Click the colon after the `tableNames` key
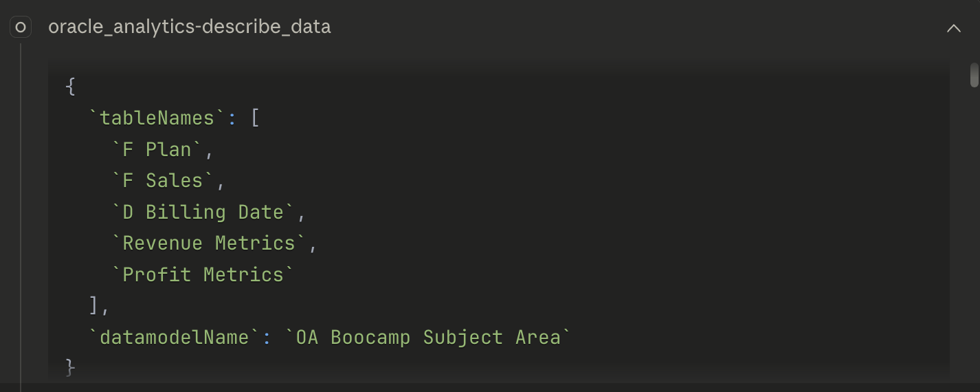The width and height of the screenshot is (980, 392). [x=232, y=118]
